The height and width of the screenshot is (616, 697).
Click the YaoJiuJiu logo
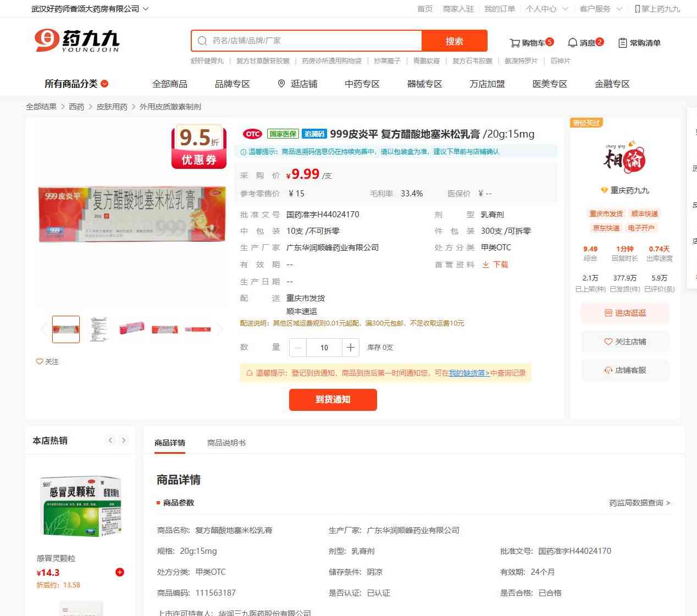77,41
